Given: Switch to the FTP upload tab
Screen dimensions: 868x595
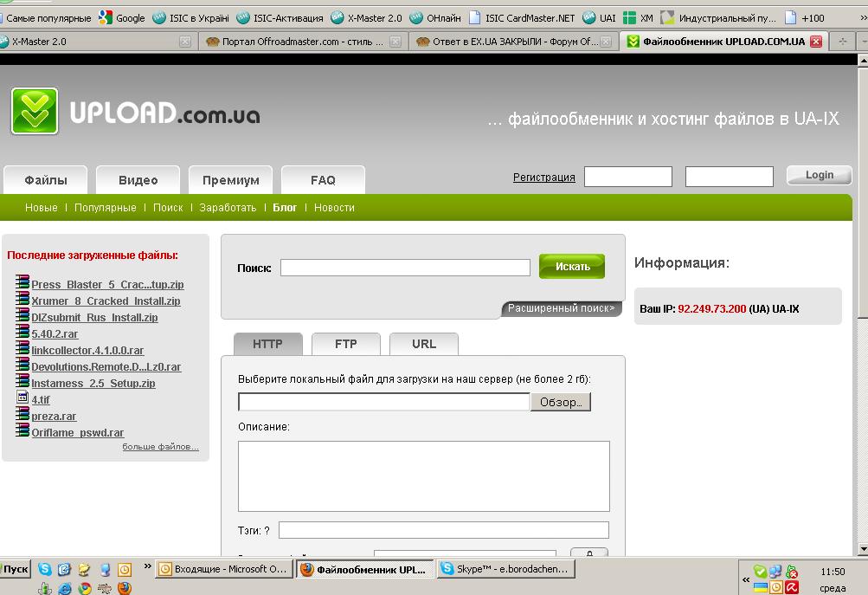Looking at the screenshot, I should pyautogui.click(x=345, y=344).
